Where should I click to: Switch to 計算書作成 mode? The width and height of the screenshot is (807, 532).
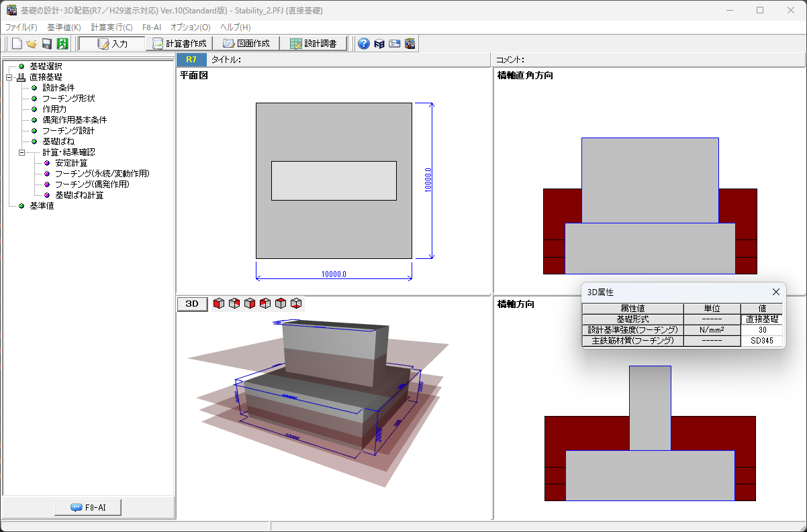coord(179,44)
